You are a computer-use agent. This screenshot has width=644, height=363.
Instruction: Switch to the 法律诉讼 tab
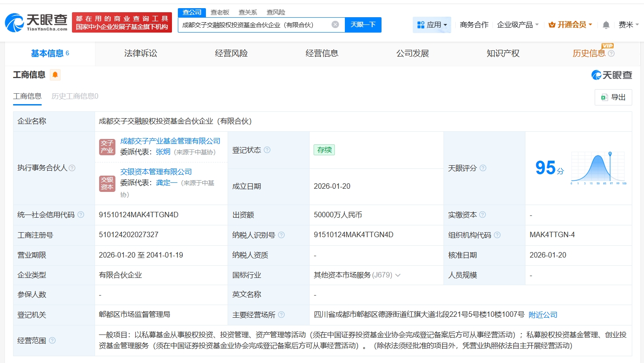coord(141,53)
